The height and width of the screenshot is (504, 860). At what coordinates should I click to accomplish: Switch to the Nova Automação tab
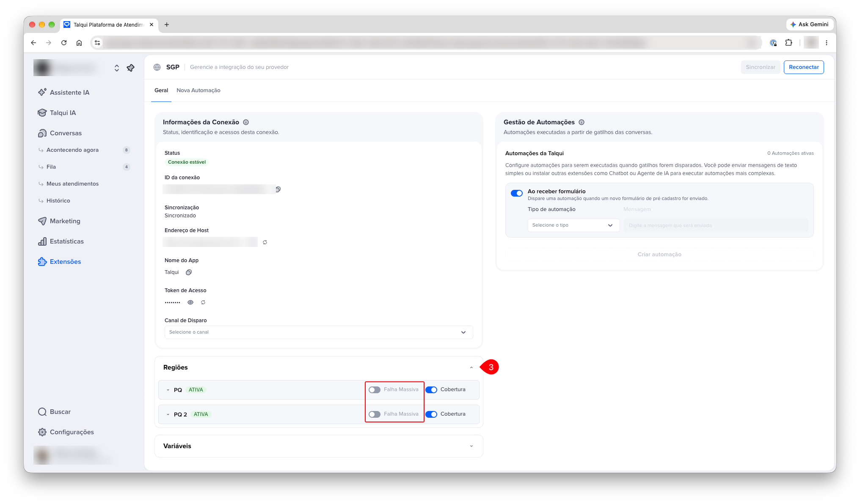coord(198,90)
